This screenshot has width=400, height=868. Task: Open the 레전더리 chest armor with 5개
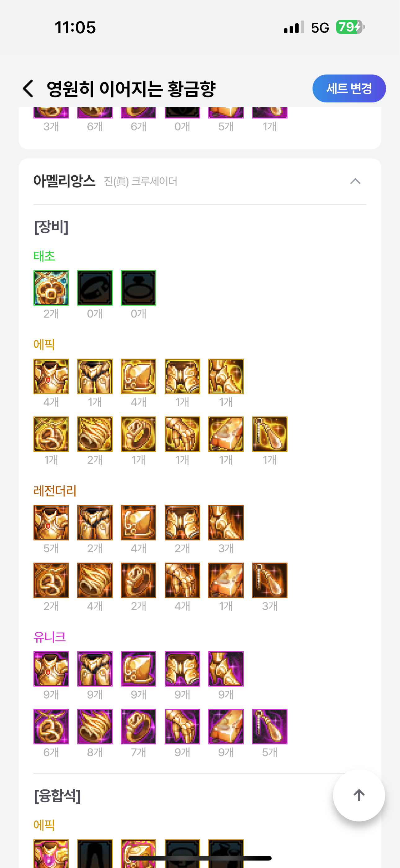click(x=51, y=522)
